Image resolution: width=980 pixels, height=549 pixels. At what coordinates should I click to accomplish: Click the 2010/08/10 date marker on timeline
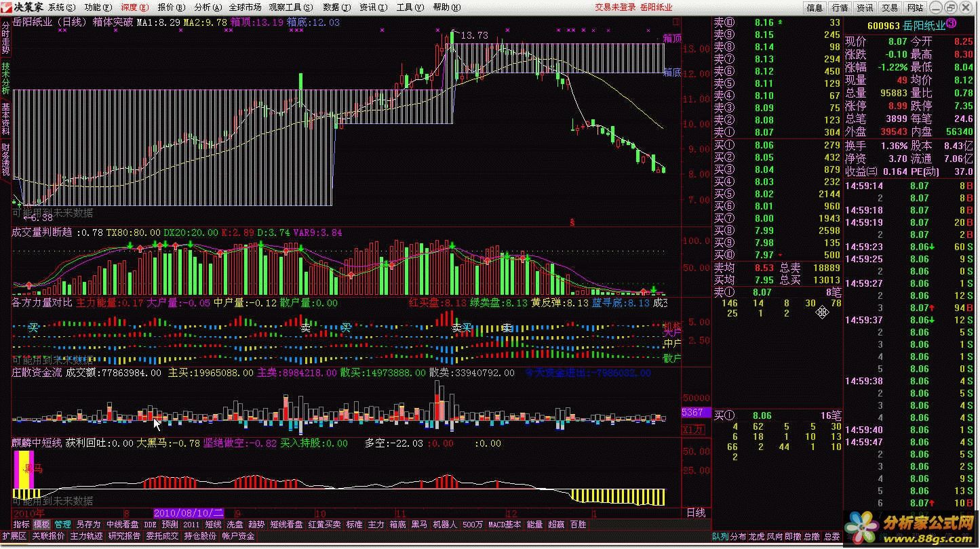pyautogui.click(x=189, y=513)
